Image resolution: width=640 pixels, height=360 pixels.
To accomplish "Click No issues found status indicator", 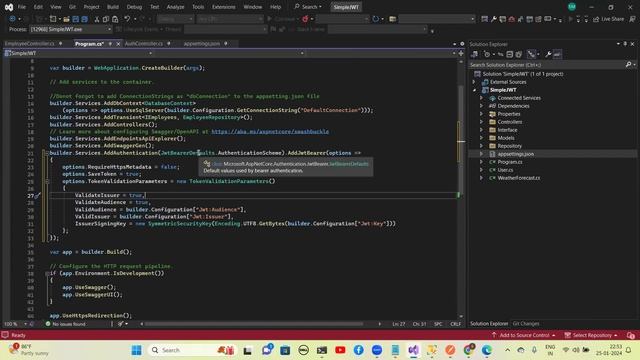I will [65, 324].
